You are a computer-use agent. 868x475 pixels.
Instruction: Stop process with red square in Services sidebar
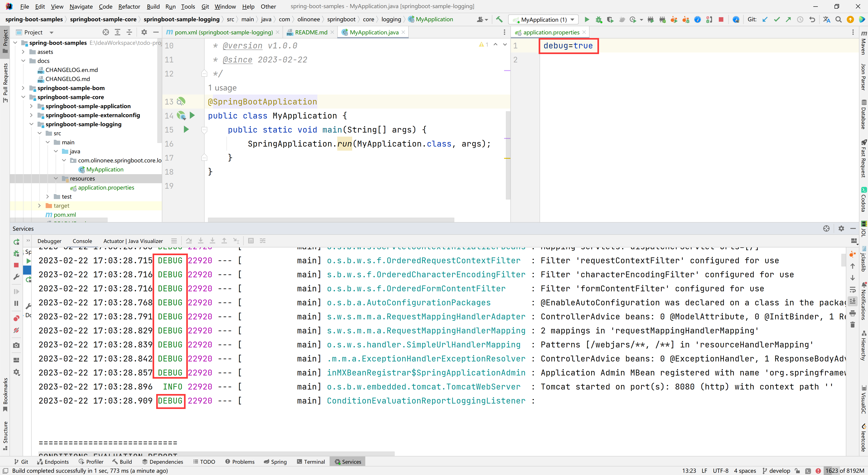click(x=16, y=265)
